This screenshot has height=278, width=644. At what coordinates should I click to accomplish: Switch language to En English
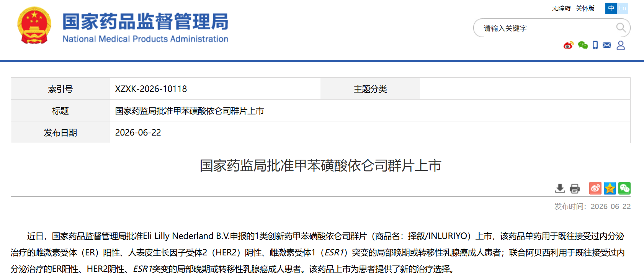click(x=623, y=8)
